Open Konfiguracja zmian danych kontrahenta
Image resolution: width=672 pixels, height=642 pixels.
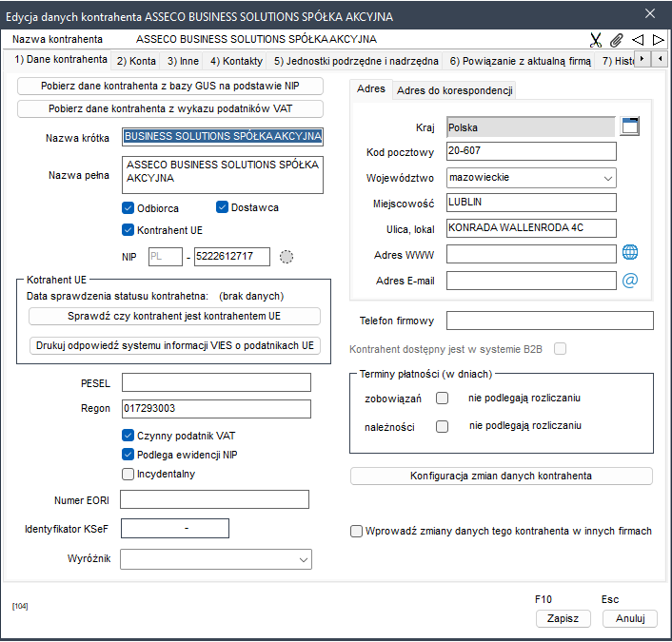click(x=501, y=476)
